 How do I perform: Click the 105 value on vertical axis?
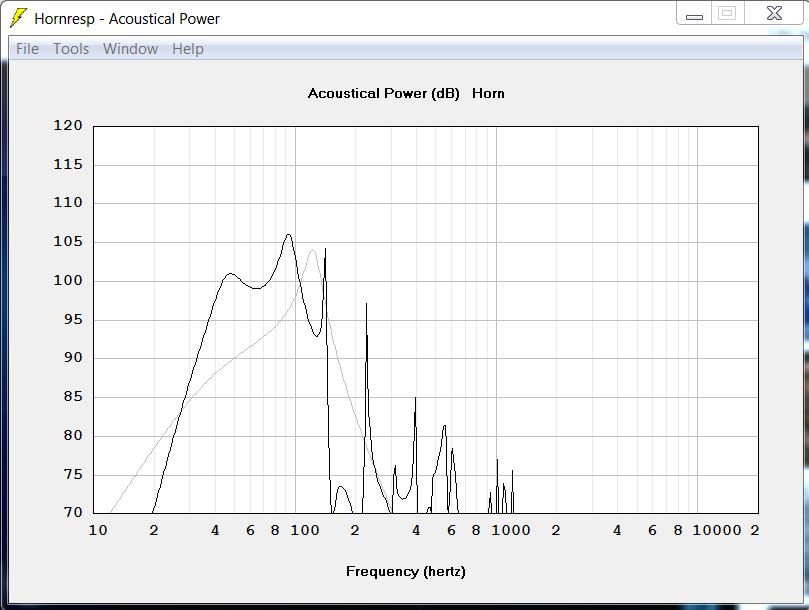point(68,242)
